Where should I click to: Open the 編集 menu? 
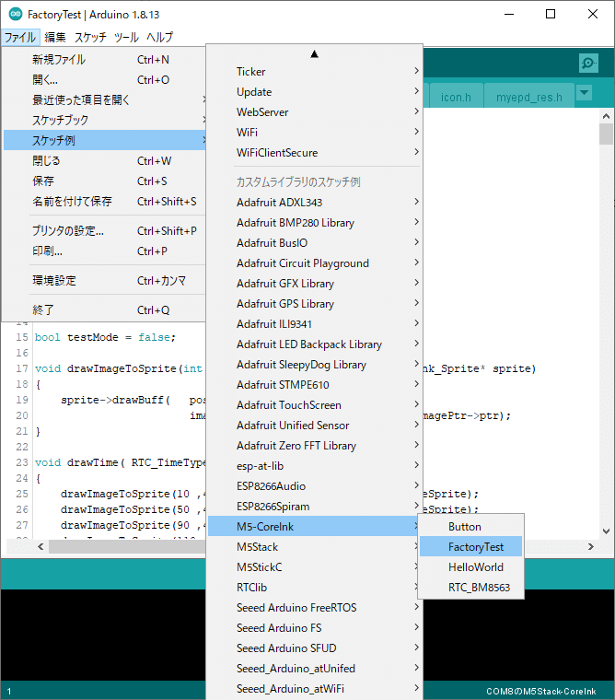[x=55, y=37]
